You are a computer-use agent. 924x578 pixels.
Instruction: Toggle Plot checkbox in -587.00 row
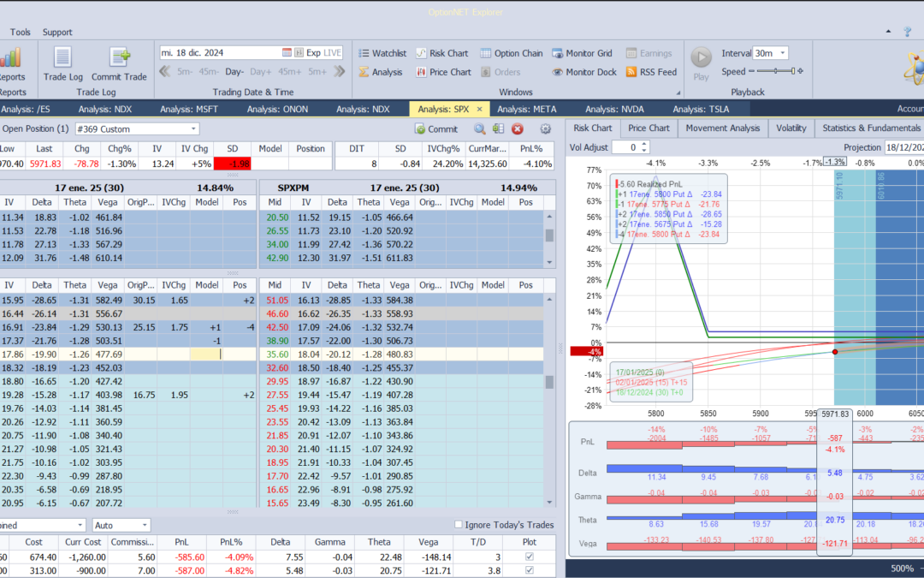pyautogui.click(x=530, y=570)
